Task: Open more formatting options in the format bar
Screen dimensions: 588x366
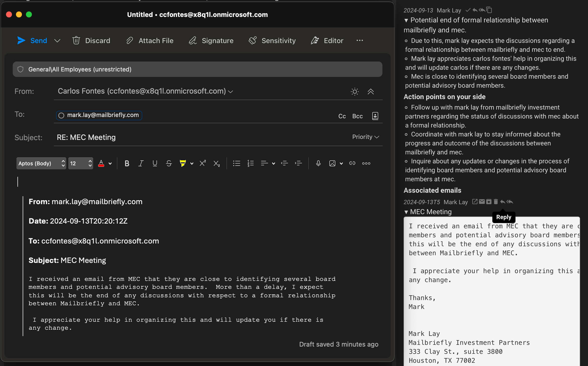Action: pyautogui.click(x=366, y=164)
